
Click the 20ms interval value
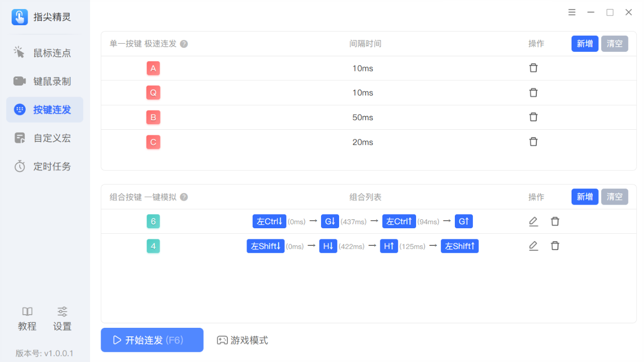(x=363, y=142)
